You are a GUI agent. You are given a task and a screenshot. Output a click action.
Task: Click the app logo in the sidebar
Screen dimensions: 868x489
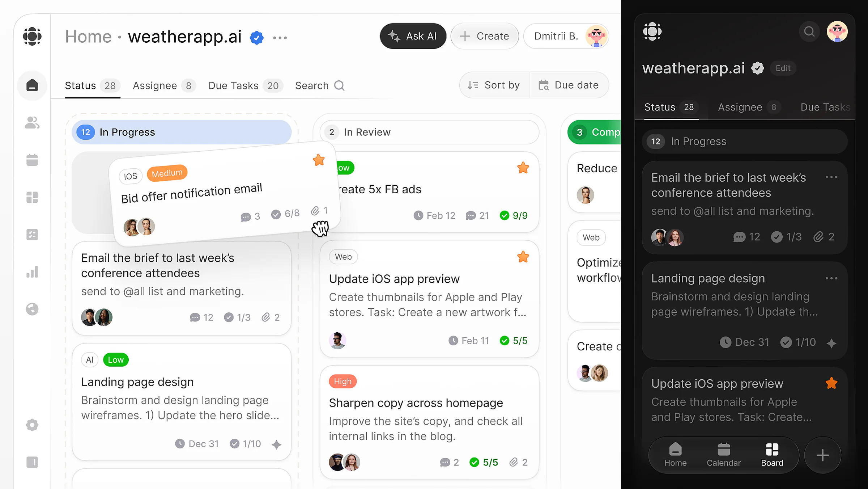32,36
